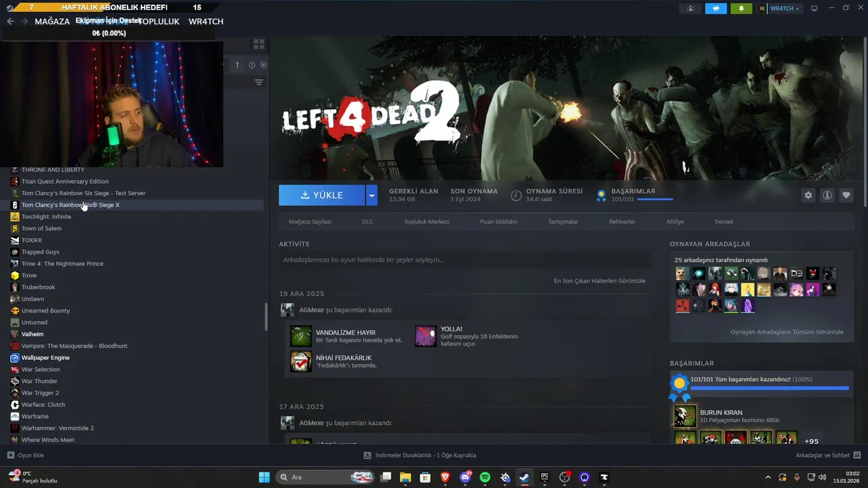Screen dimensions: 868x488
Task: Select Wallpaper Engine in the library
Action: pyautogui.click(x=45, y=357)
